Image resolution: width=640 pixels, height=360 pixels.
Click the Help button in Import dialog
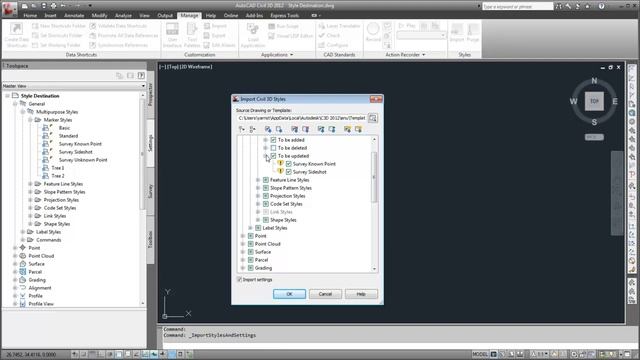[361, 294]
